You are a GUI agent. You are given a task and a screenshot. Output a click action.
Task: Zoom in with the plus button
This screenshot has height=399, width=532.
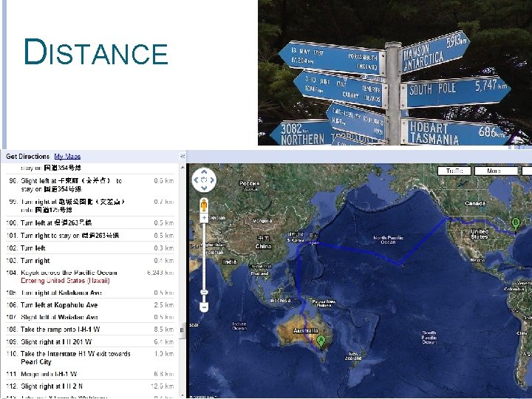(204, 218)
